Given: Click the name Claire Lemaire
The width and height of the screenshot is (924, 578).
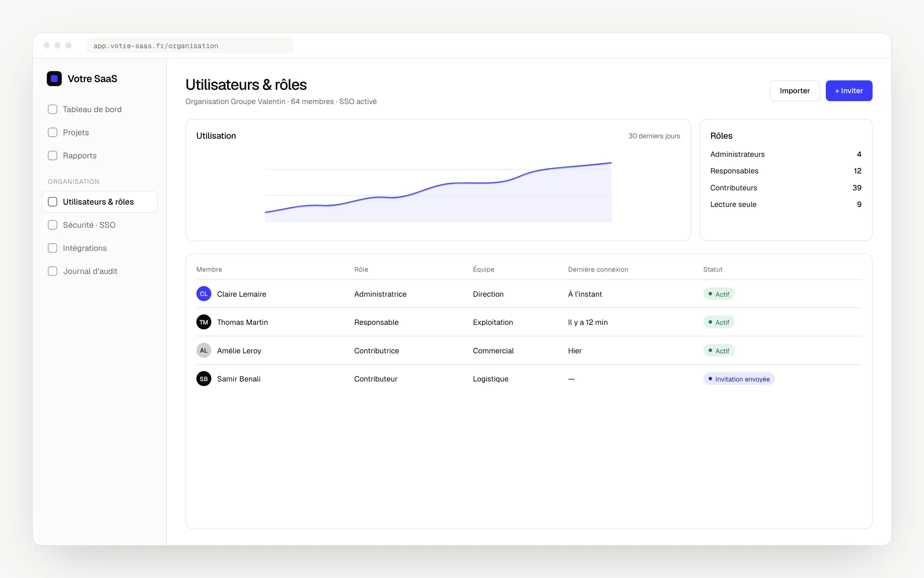Looking at the screenshot, I should coord(241,294).
